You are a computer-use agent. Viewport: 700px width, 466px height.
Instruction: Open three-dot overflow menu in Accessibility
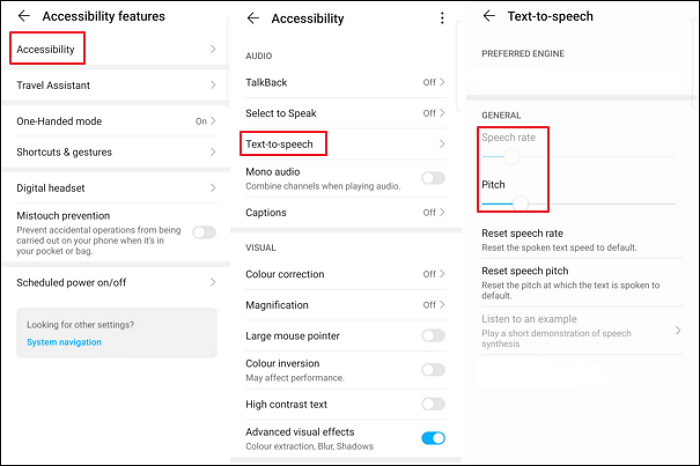point(442,18)
